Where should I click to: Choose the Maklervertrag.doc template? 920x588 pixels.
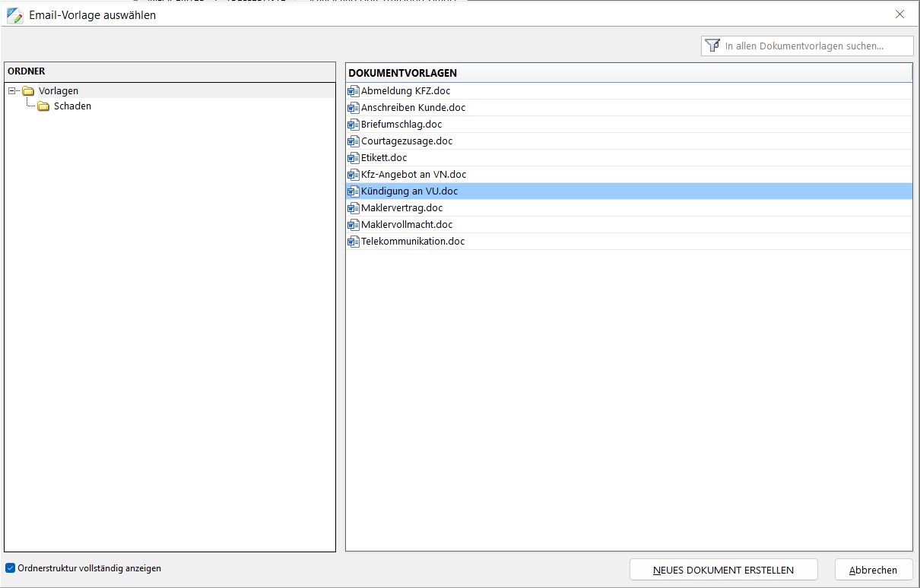tap(401, 208)
